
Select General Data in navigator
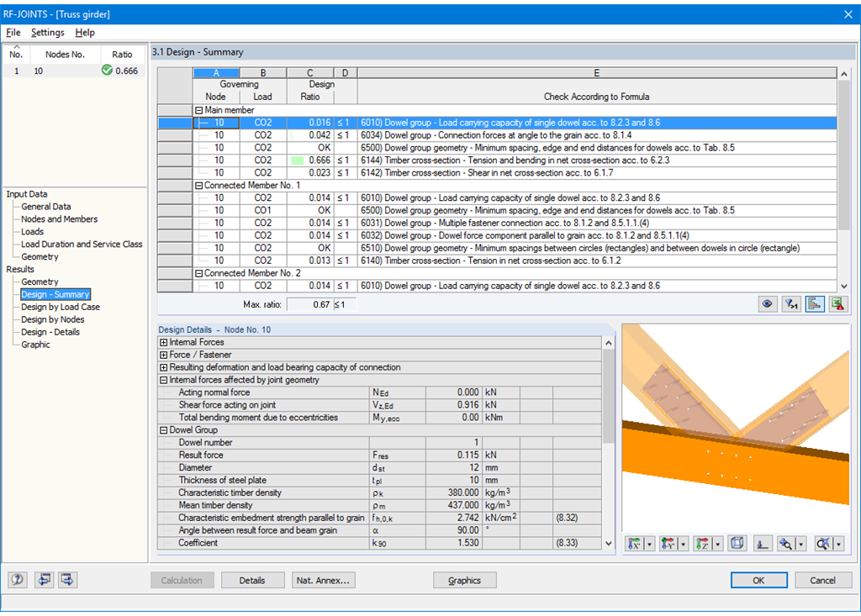(46, 207)
